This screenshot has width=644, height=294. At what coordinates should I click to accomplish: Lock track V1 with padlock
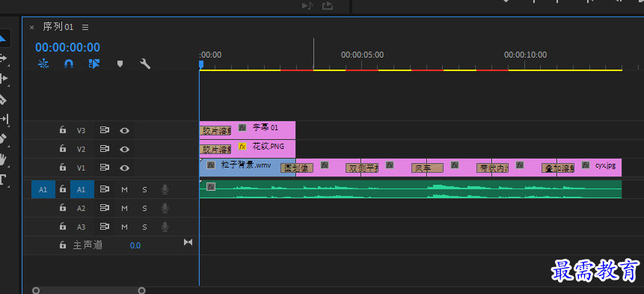coord(62,167)
